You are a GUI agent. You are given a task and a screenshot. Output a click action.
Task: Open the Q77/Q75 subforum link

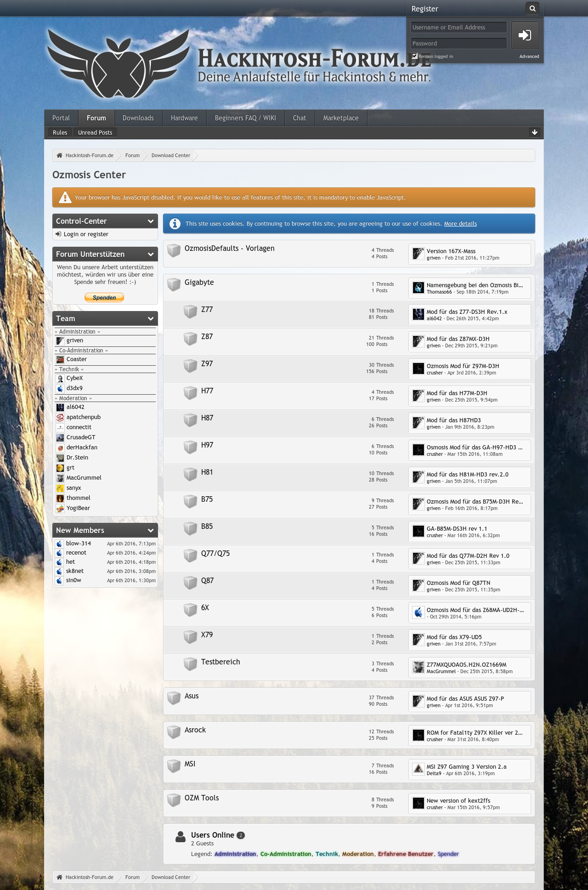point(215,553)
